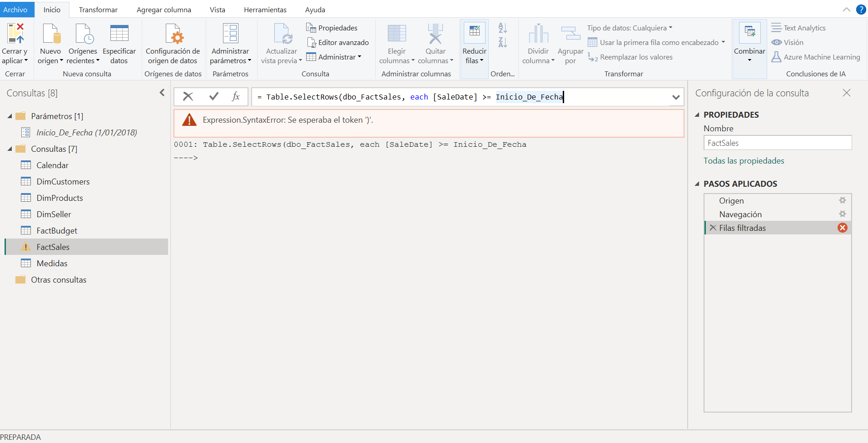Click Especificar datos table icon

[119, 34]
